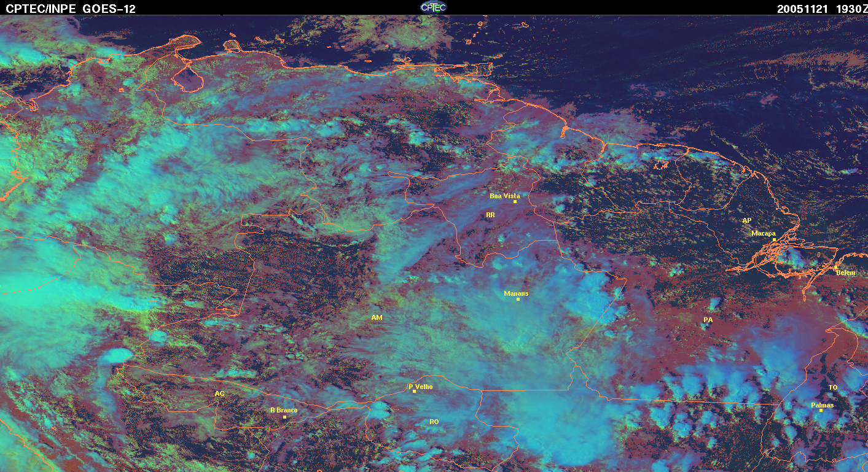
Task: Select the RR state label
Action: tap(490, 215)
